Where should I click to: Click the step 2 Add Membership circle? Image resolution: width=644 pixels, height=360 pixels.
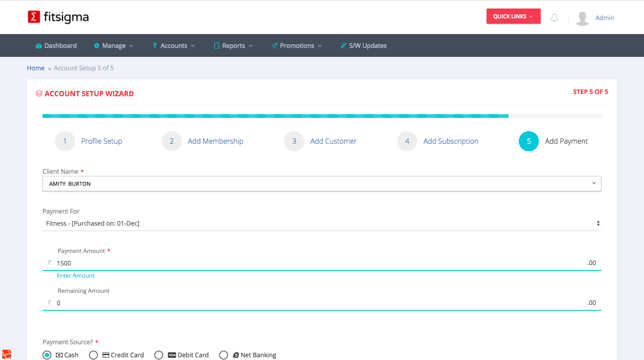[x=172, y=141]
